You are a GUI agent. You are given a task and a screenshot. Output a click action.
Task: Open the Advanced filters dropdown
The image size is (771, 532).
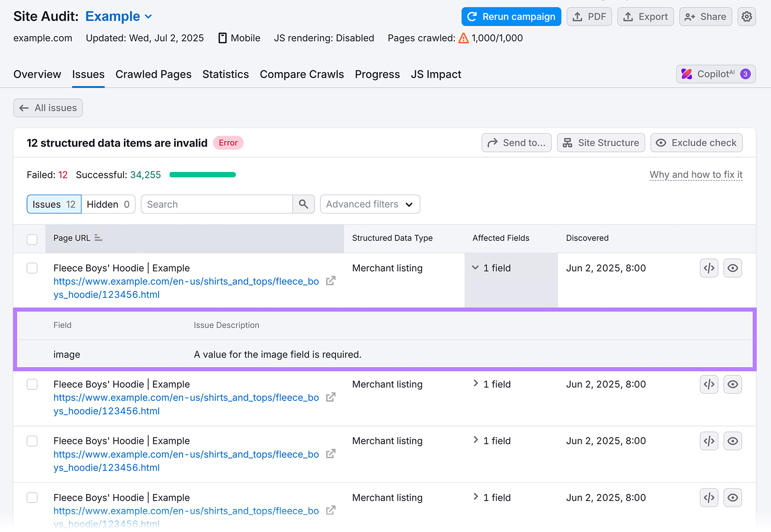[369, 204]
